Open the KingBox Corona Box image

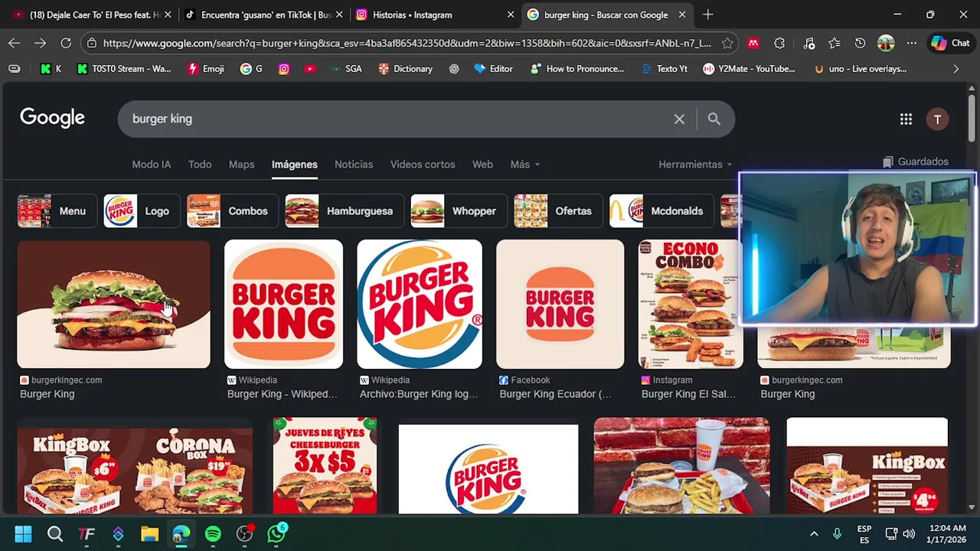135,465
